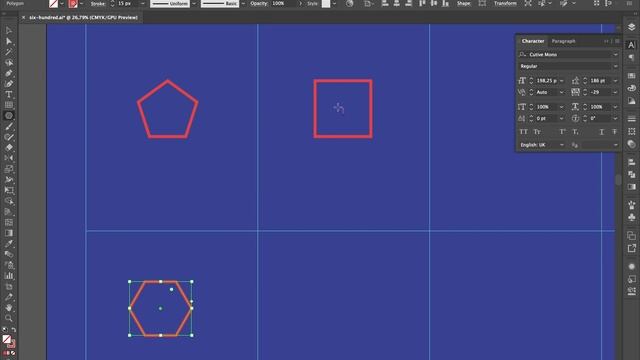Select the six-hundred.ai document tab

point(83,18)
